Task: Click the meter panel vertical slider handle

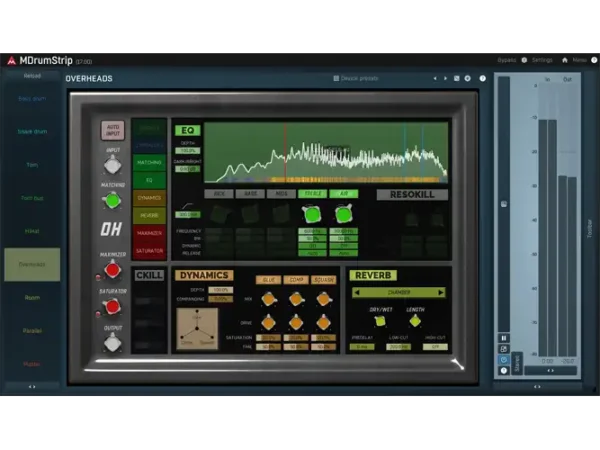Action: click(x=504, y=204)
